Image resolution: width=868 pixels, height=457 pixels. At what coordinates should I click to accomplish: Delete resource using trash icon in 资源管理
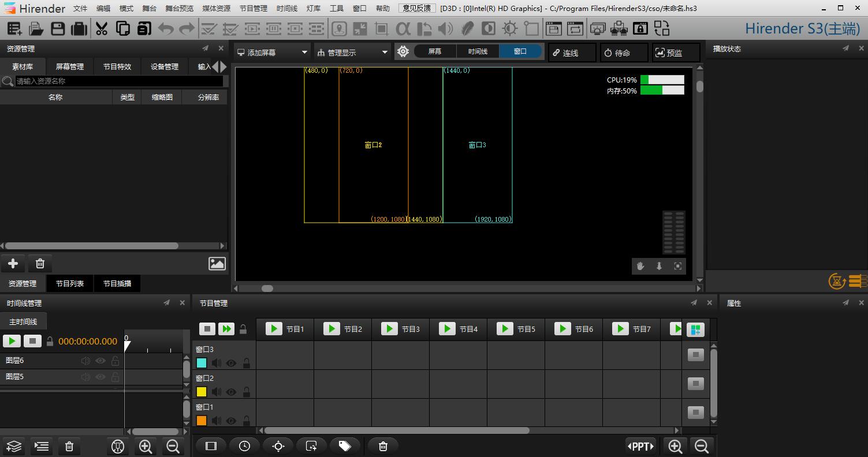pyautogui.click(x=40, y=264)
